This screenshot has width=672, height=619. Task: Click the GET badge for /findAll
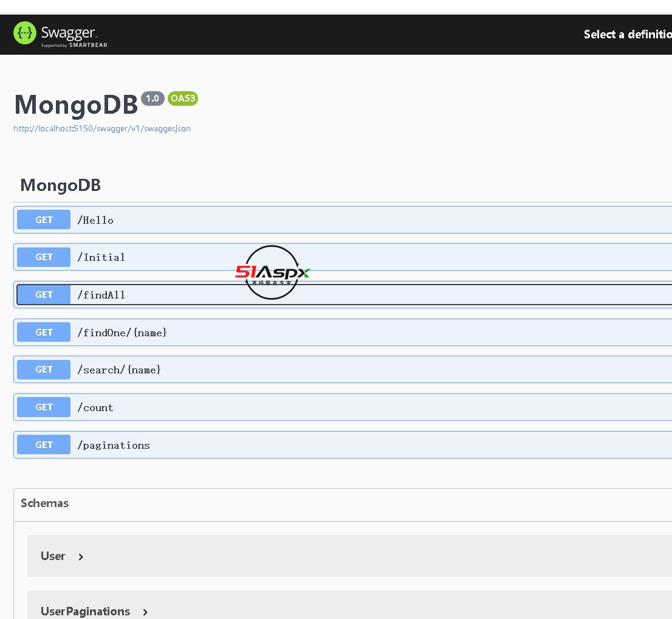(44, 295)
